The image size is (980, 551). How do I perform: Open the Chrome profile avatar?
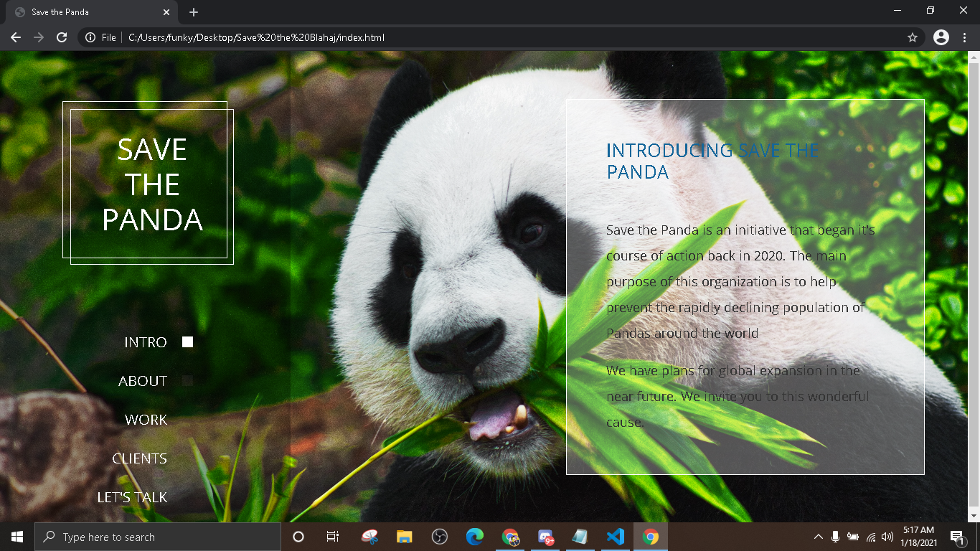click(941, 37)
